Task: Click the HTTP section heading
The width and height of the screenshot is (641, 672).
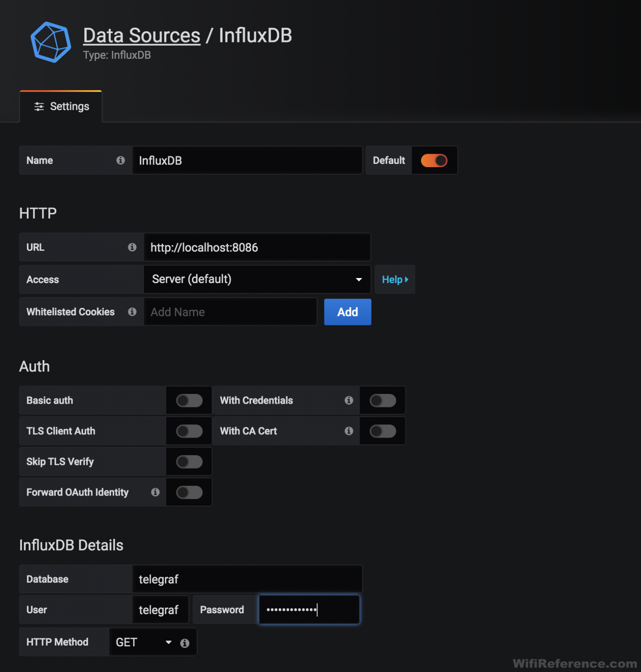Action: pyautogui.click(x=38, y=213)
